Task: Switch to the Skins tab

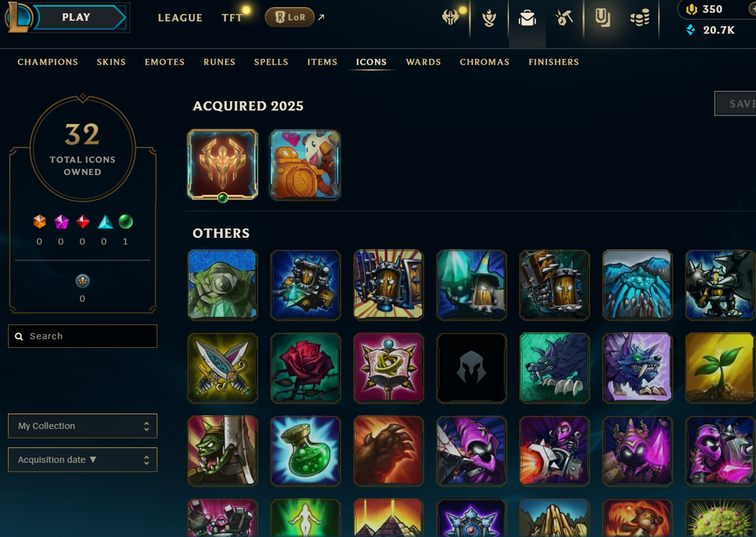Action: pos(111,62)
